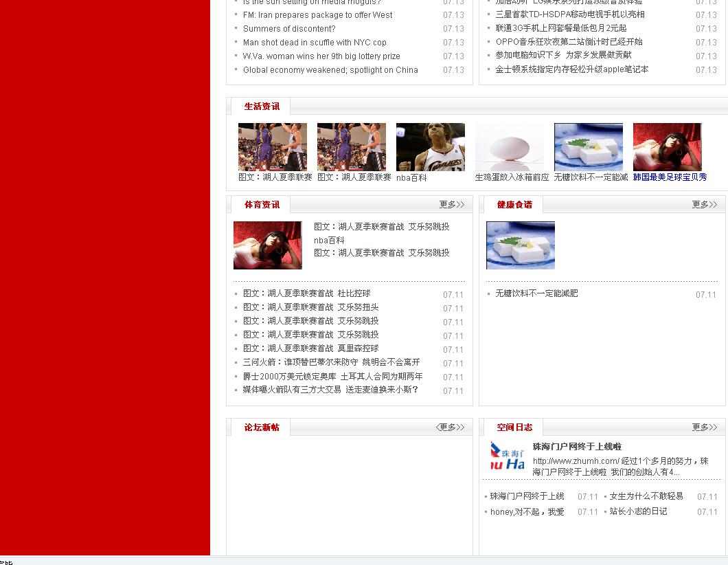This screenshot has height=565, width=728.
Task: Open the 珠海门户网终于上线 list entry
Action: [527, 496]
